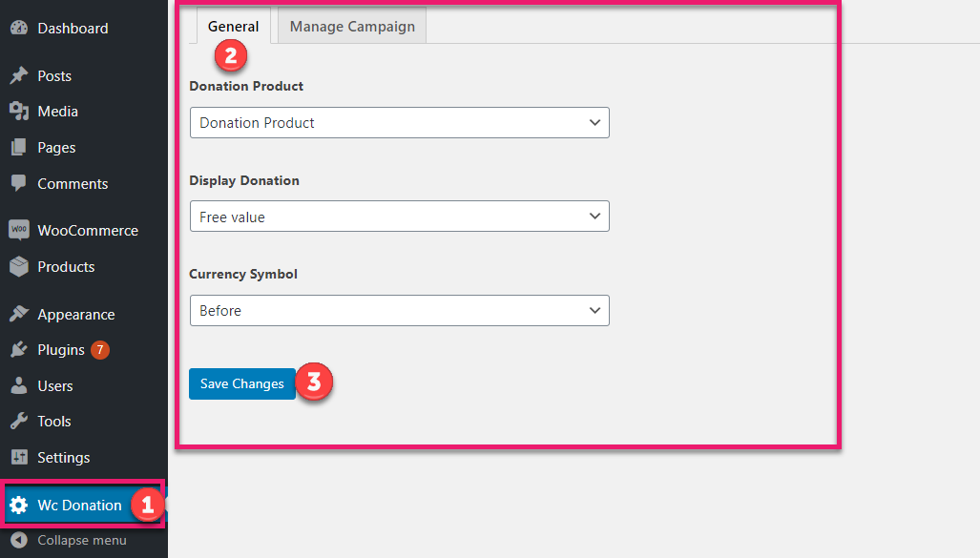Switch to the Manage Campaign tab

tap(352, 27)
